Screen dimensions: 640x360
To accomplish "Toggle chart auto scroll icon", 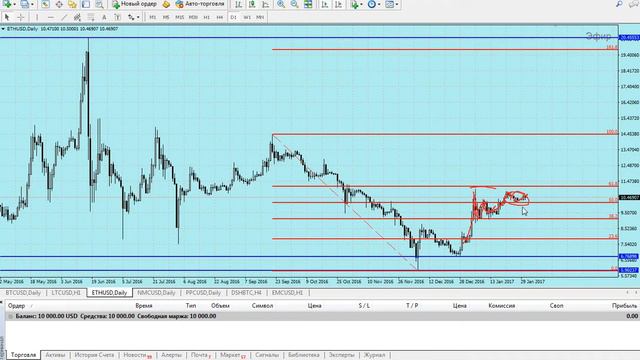I will [x=324, y=4].
